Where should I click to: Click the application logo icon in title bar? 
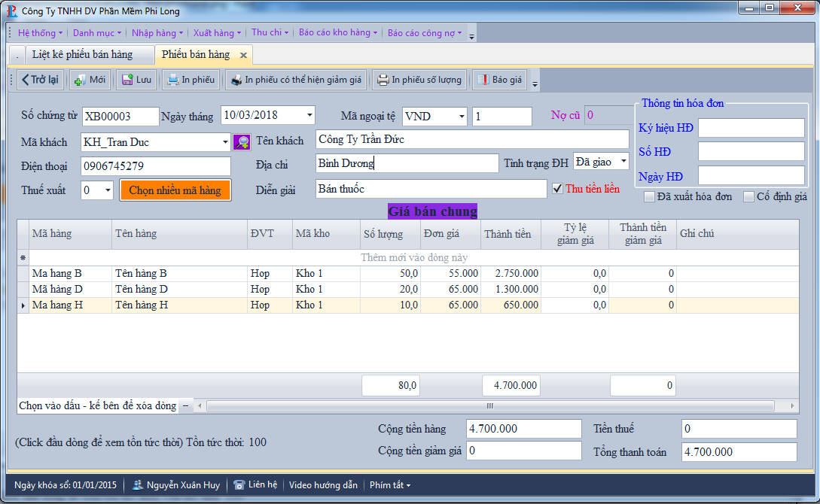11,11
